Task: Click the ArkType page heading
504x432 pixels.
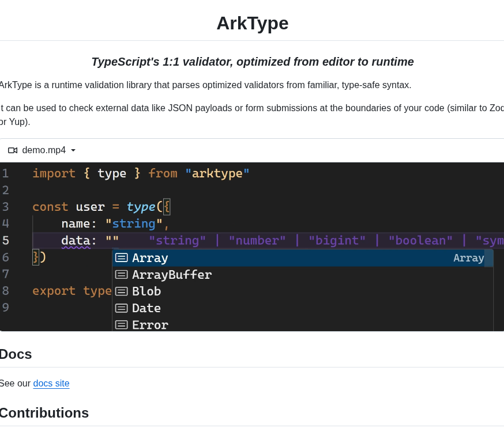Action: (253, 23)
